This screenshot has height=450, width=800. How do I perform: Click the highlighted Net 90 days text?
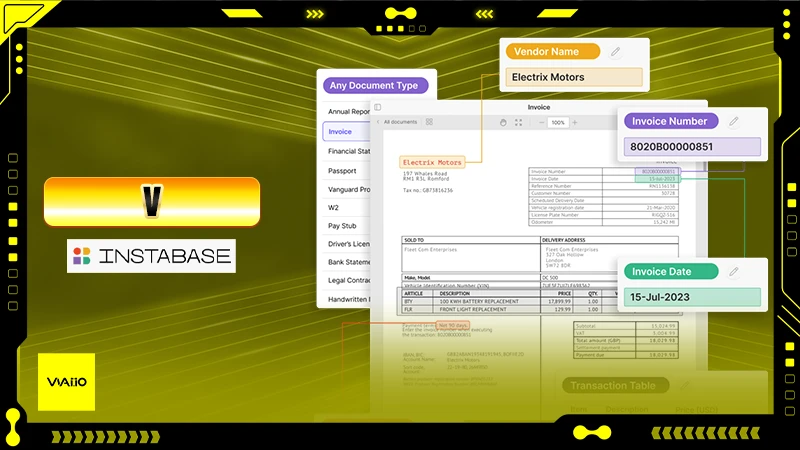453,325
